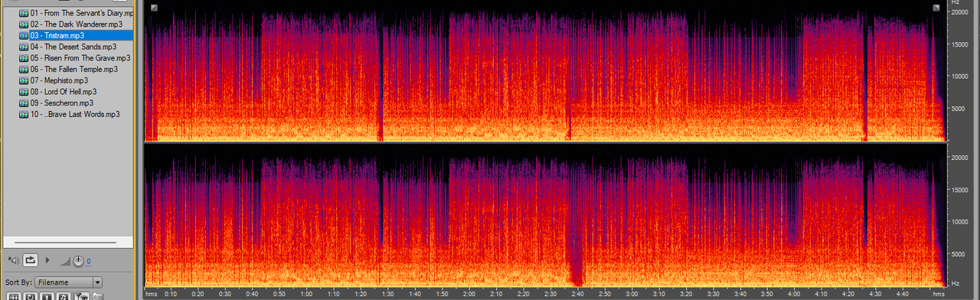
Task: Click waveform icon beside 01 - From The Servant's Diary
Action: [x=24, y=13]
